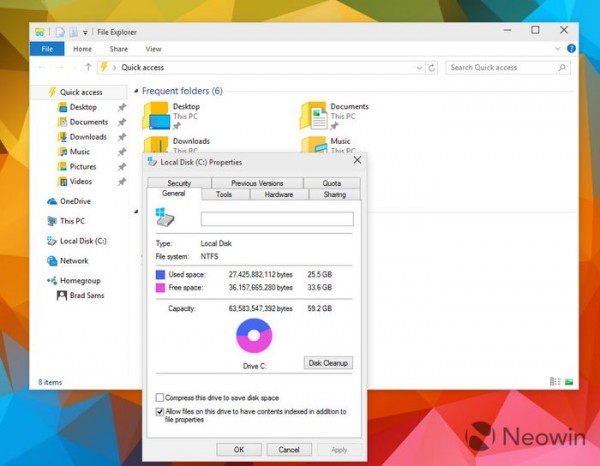Uncheck Allow files to have contents indexed
Image resolution: width=600 pixels, height=466 pixels.
tap(160, 412)
